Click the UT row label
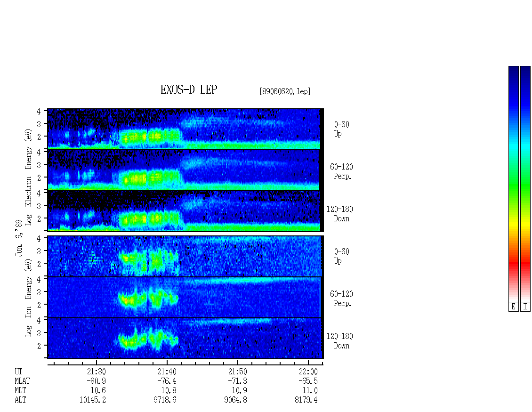532x412 pixels. (18, 372)
